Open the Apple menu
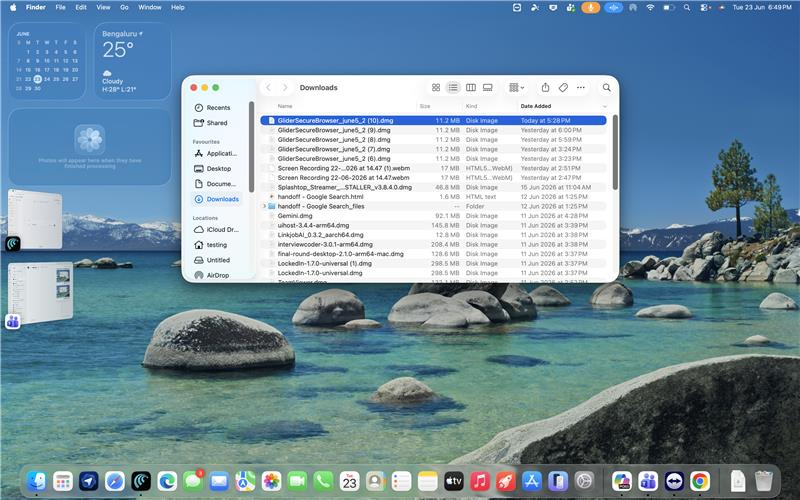 pos(13,8)
